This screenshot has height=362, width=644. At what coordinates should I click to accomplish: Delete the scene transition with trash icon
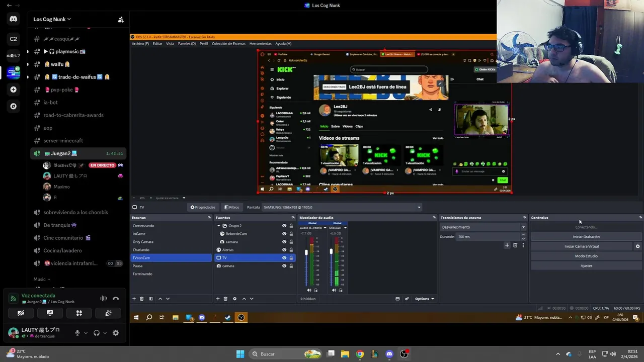515,245
